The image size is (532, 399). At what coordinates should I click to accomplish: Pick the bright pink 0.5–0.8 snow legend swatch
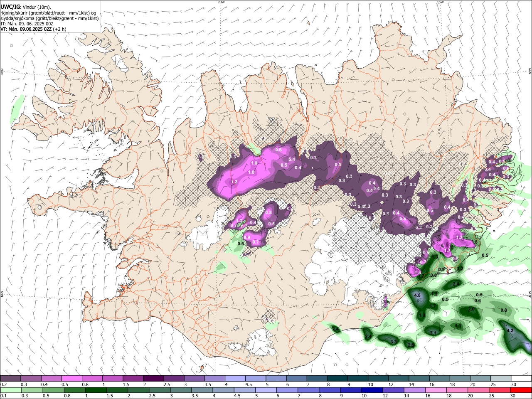point(71,379)
